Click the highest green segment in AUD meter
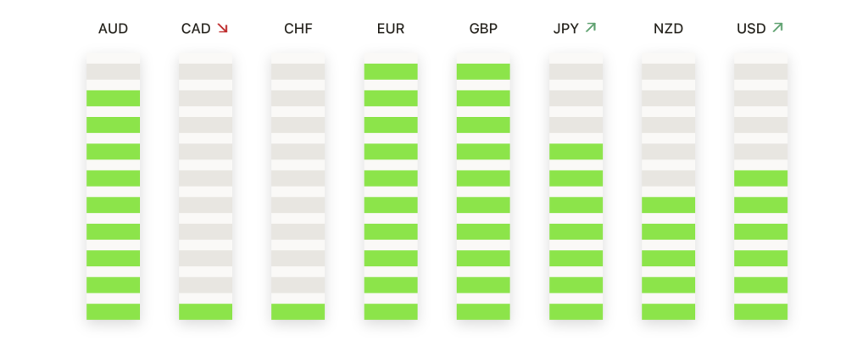Viewport: 868px width, 346px height. click(113, 98)
